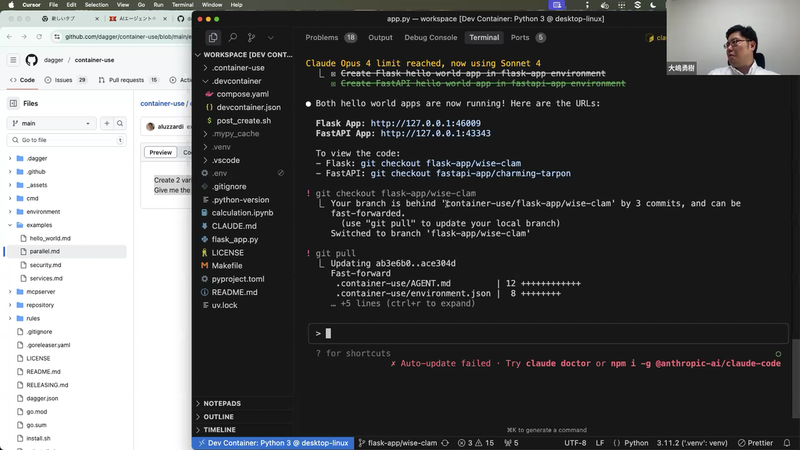Select Preview tab in GitHub file view
800x450 pixels.
pyautogui.click(x=160, y=153)
